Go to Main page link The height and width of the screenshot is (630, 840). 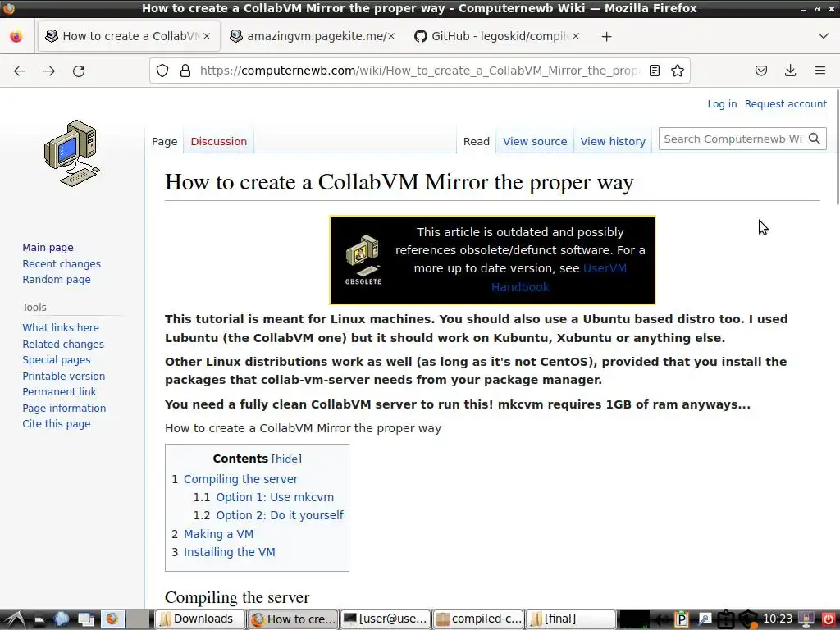pos(48,248)
